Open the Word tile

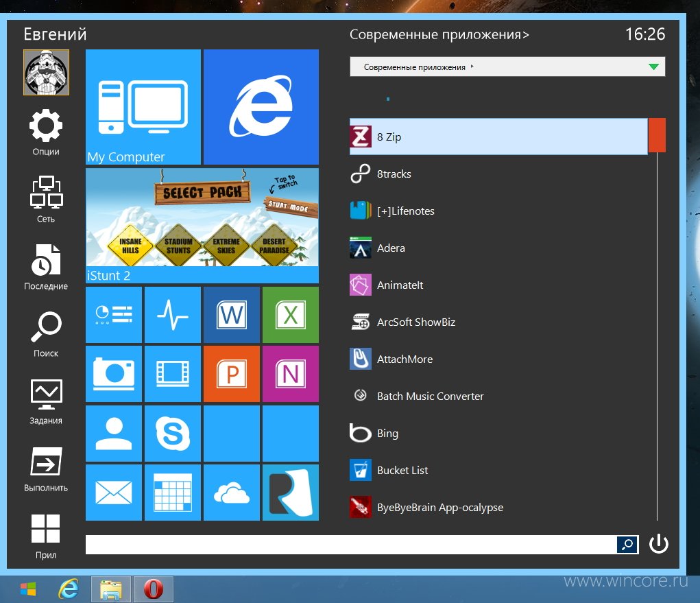[231, 315]
